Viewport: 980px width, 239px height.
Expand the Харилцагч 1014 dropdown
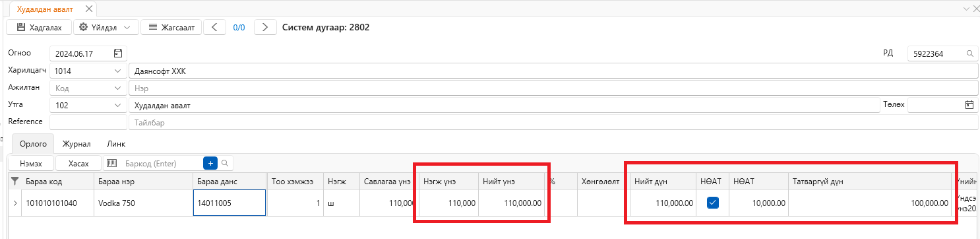pyautogui.click(x=118, y=71)
